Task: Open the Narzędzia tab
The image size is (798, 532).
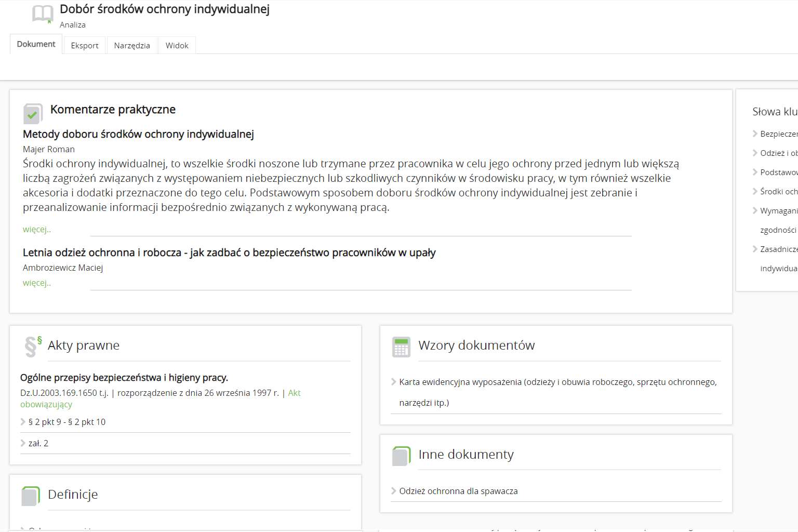Action: 132,46
